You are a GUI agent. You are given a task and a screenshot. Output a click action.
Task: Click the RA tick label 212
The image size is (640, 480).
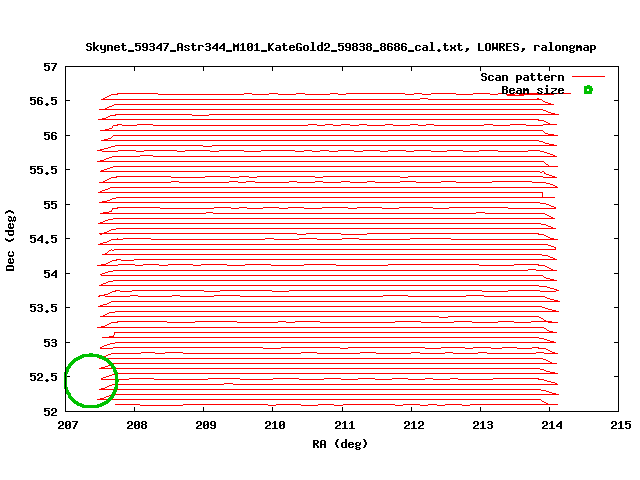click(414, 425)
